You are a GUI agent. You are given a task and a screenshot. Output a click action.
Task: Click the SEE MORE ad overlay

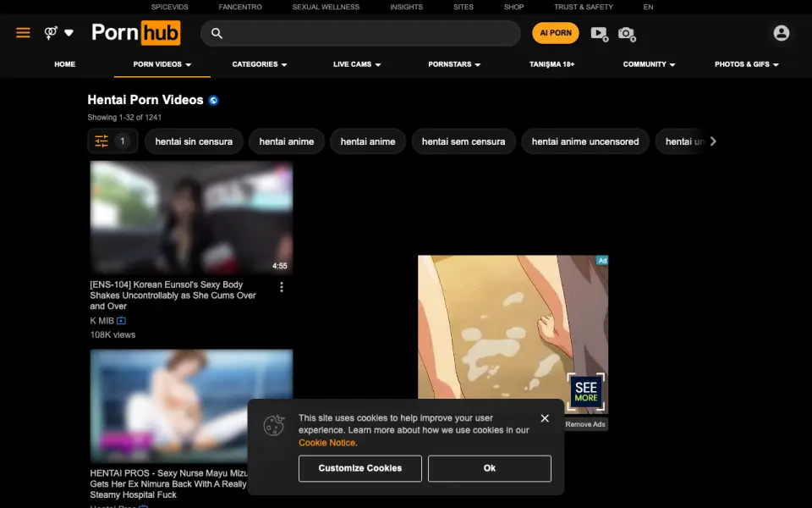pyautogui.click(x=585, y=391)
